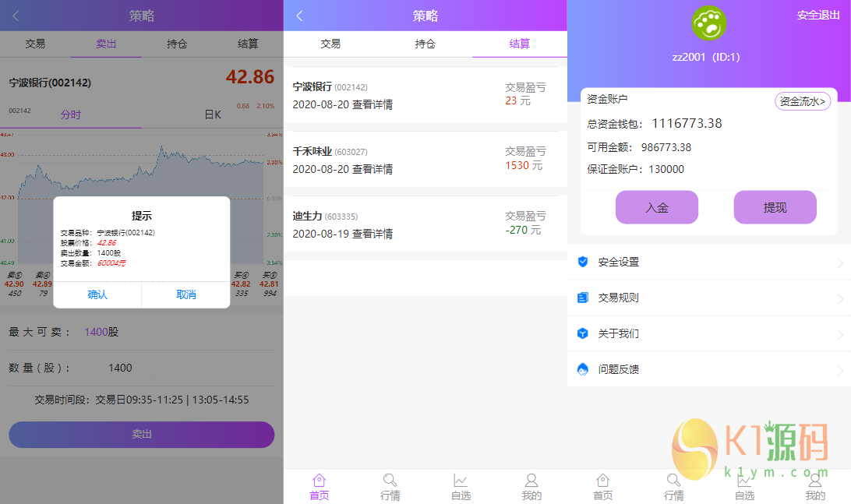Viewport: 851px width, 504px height.
Task: Open the 安全设置 menu entry
Action: pyautogui.click(x=709, y=262)
